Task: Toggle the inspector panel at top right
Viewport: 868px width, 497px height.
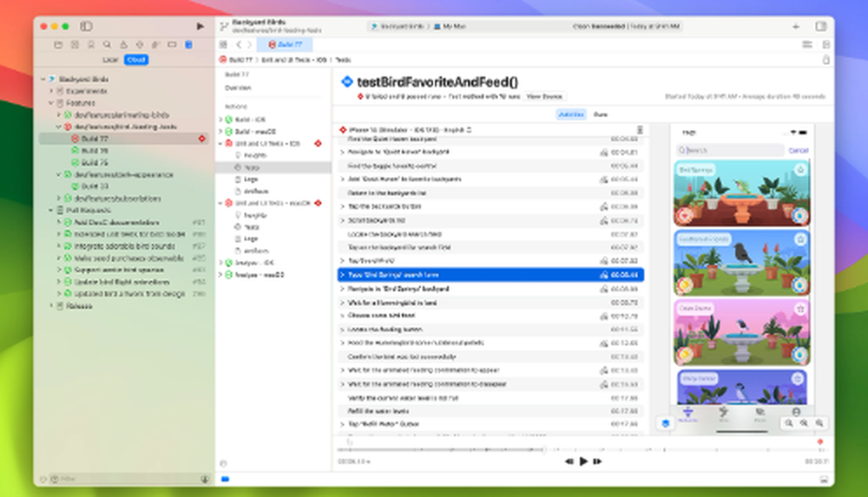Action: (821, 26)
